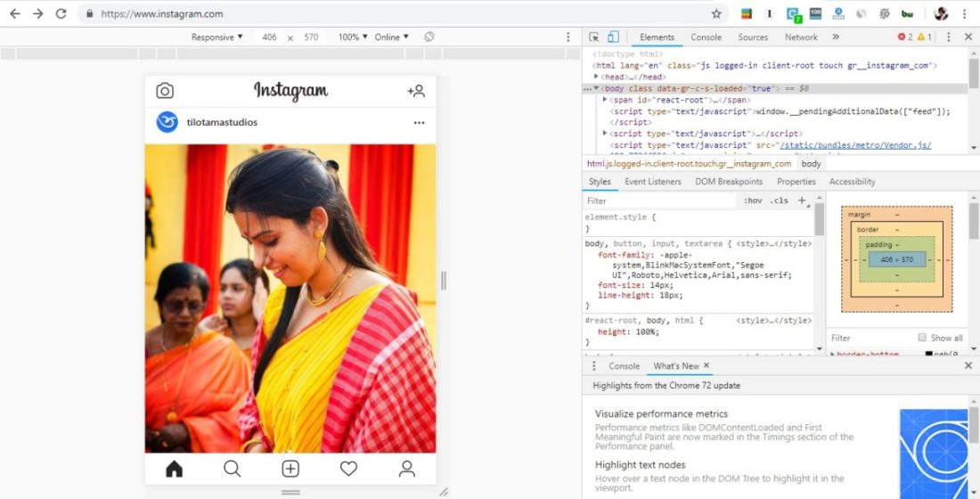
Task: Click the red error count indicator
Action: coord(905,37)
